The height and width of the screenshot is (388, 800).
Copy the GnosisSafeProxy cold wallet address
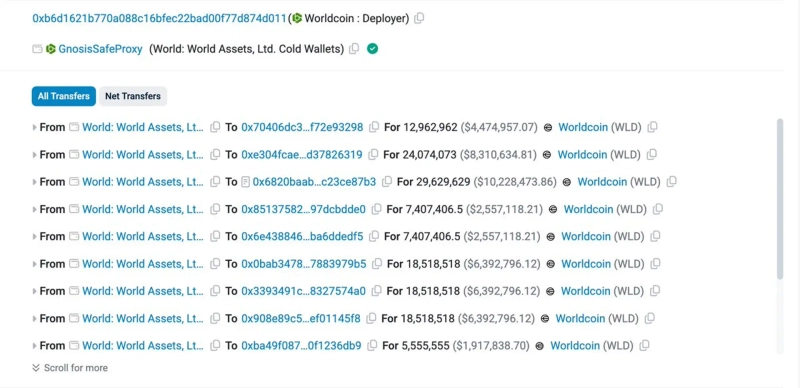click(x=354, y=49)
